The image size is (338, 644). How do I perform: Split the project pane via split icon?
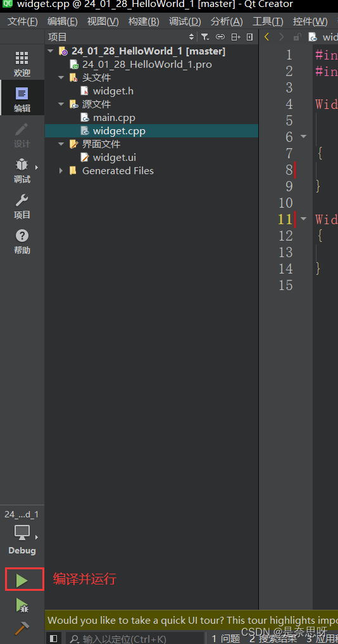tap(235, 37)
